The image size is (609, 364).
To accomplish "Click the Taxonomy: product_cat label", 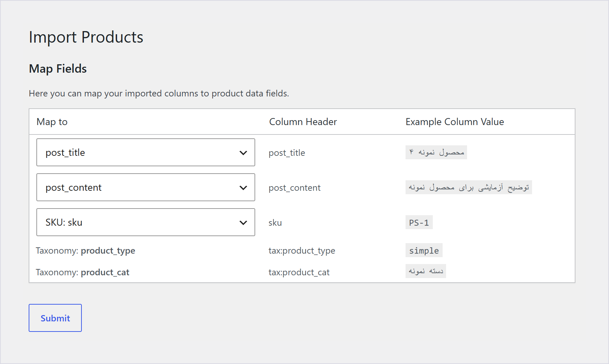I will [x=83, y=272].
